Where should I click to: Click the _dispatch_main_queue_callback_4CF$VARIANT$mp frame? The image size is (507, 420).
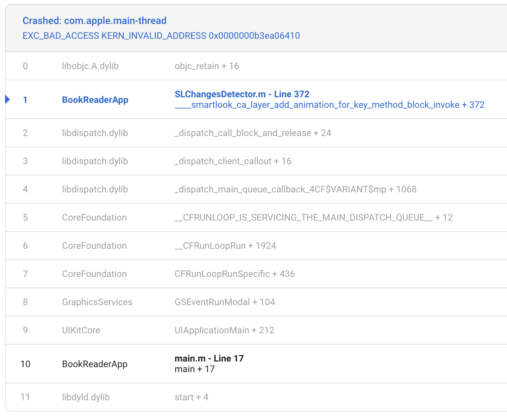[x=295, y=189]
